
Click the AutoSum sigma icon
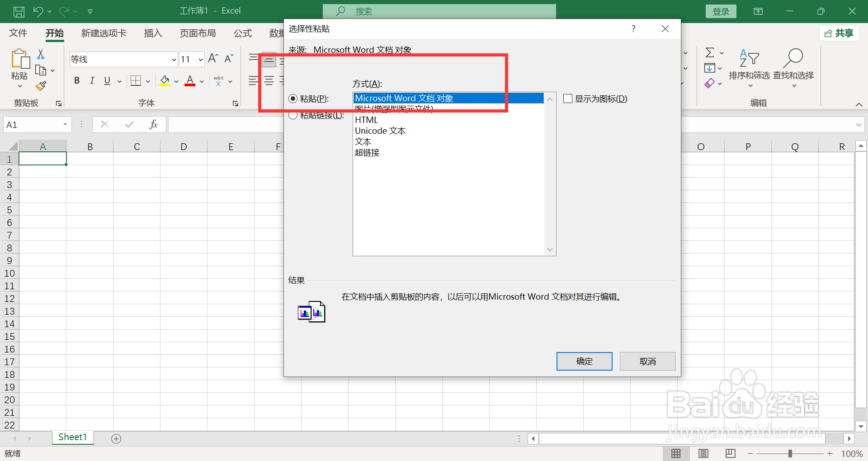click(x=710, y=52)
